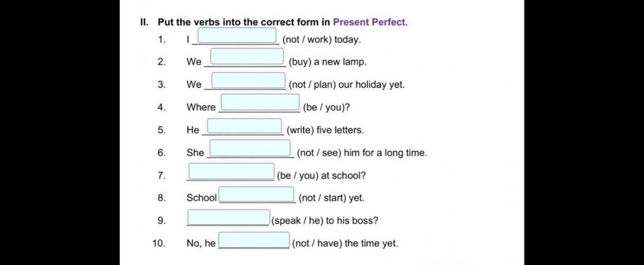The width and height of the screenshot is (644, 265).
Task: Click the hint text "(not / have) the time yet."
Action: coord(345,243)
